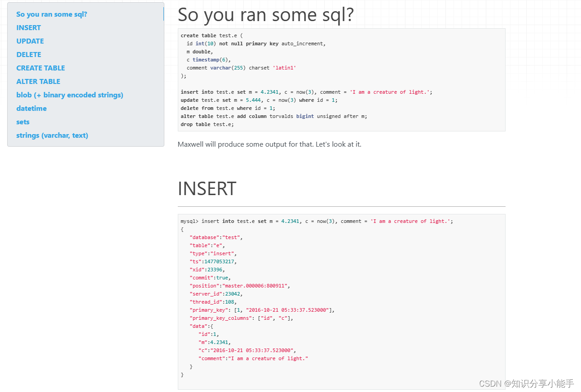Click 'c timestamp(6),' code line
Screen dimensions: 581x392
pyautogui.click(x=209, y=60)
